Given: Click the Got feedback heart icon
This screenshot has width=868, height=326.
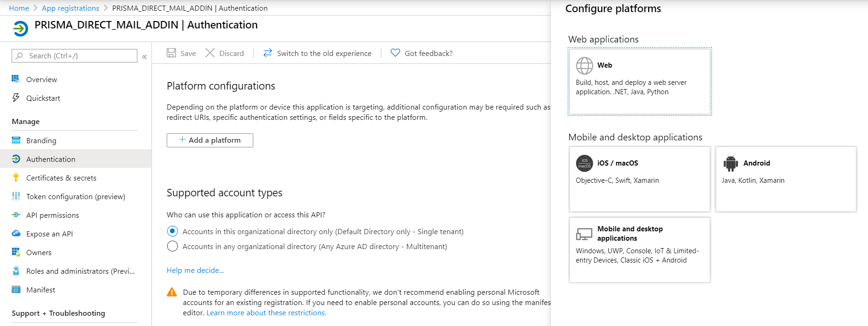Looking at the screenshot, I should click(x=395, y=53).
